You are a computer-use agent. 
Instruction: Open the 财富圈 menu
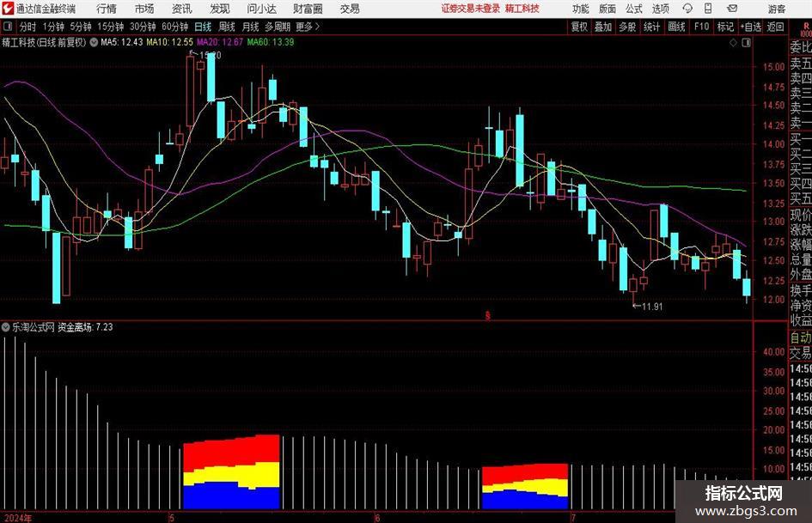[x=308, y=9]
